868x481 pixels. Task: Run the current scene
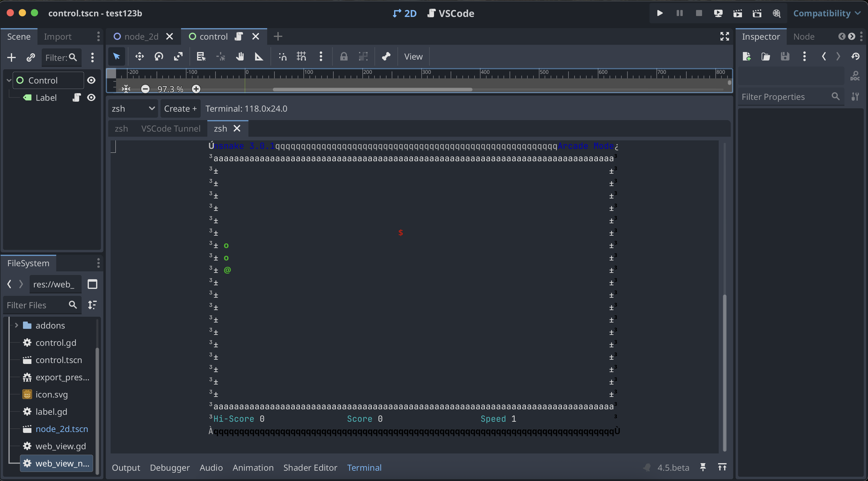[x=738, y=13]
